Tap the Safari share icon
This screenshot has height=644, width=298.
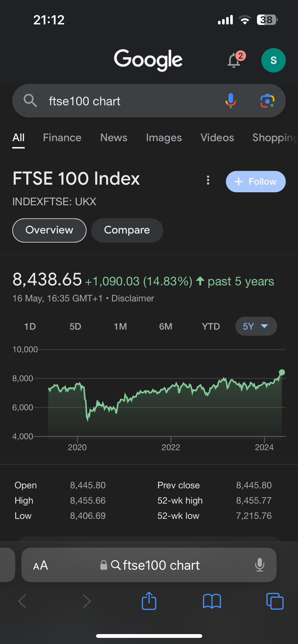pyautogui.click(x=149, y=601)
